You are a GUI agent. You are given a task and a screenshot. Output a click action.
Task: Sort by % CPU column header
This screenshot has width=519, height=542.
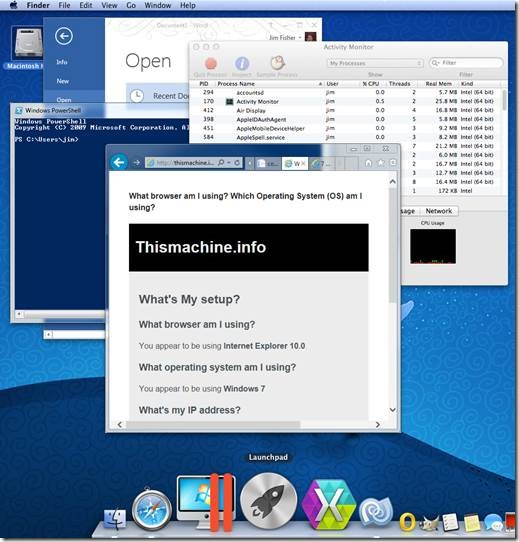(371, 84)
